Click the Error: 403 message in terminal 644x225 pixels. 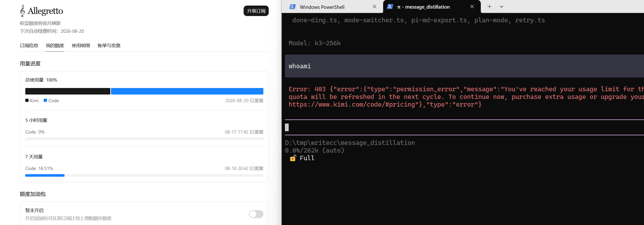coord(466,97)
